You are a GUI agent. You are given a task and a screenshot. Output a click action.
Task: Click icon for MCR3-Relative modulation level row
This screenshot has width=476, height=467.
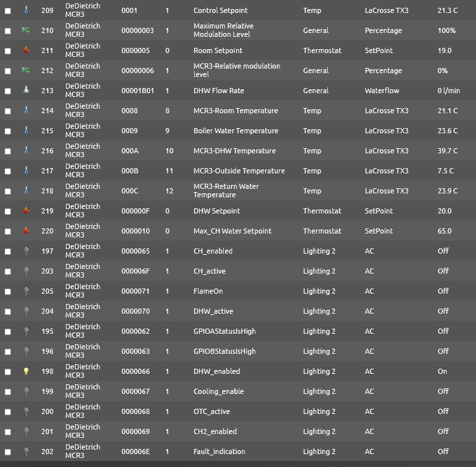coord(26,70)
